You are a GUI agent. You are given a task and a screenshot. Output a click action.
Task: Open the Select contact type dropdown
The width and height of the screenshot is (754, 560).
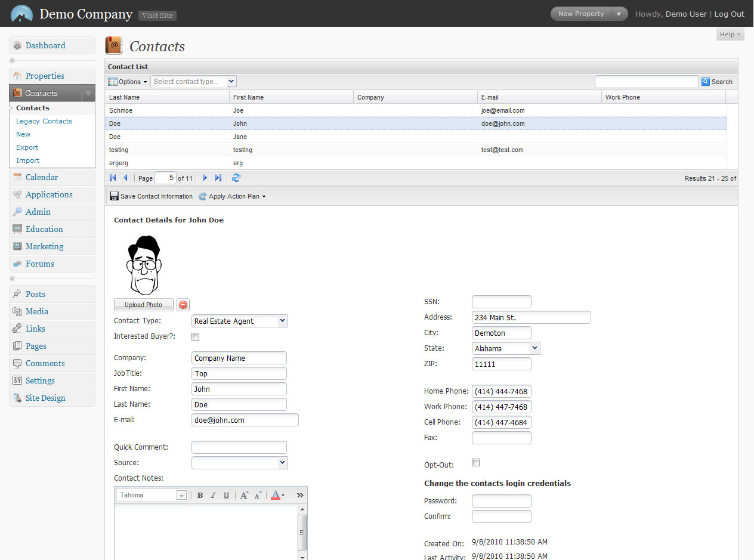click(193, 81)
